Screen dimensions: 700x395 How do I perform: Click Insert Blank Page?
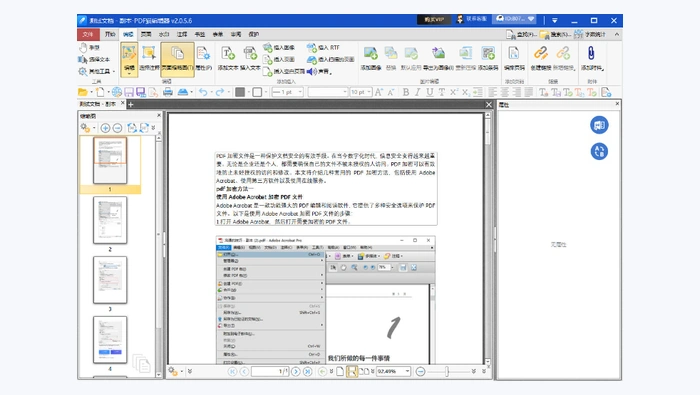tap(284, 71)
